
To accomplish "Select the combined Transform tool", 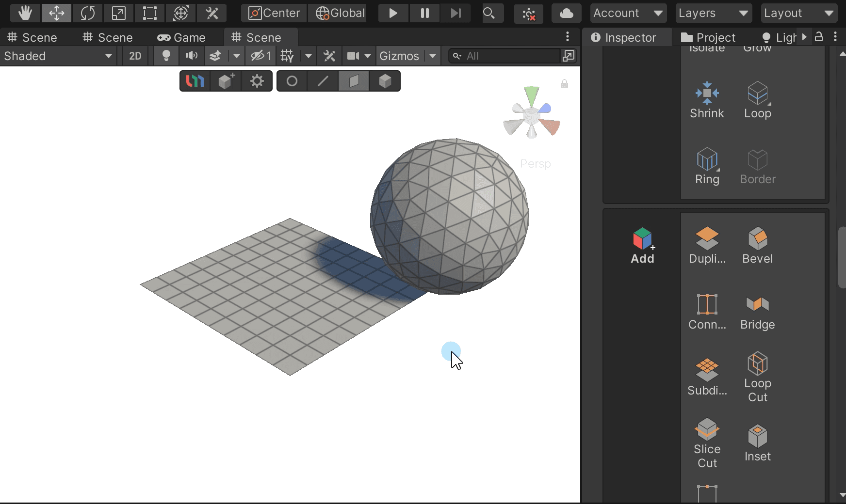I will coord(181,13).
